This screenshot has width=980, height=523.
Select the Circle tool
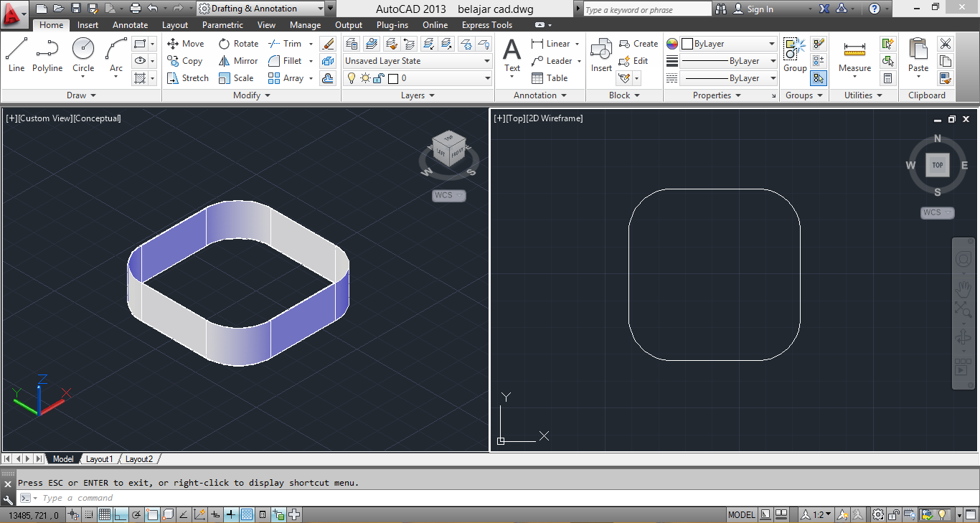pos(83,55)
